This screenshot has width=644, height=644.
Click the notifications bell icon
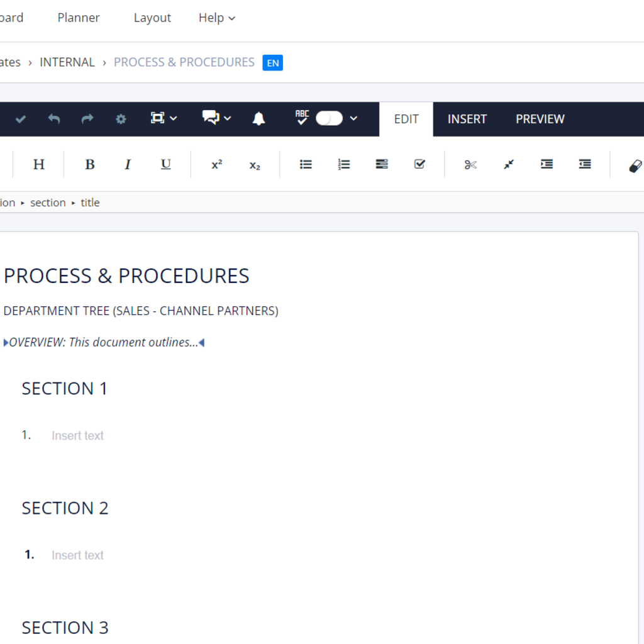click(x=258, y=119)
